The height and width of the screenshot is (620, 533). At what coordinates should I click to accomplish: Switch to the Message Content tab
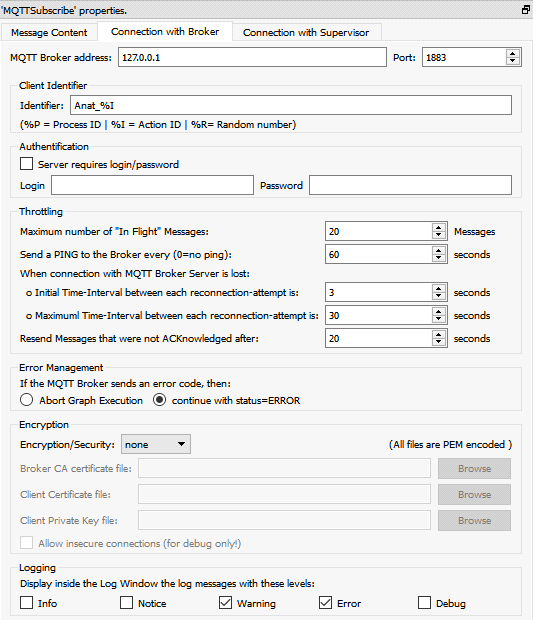point(49,32)
